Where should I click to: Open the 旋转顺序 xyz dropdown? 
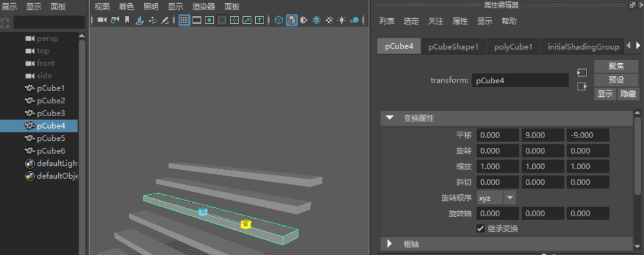(x=496, y=198)
